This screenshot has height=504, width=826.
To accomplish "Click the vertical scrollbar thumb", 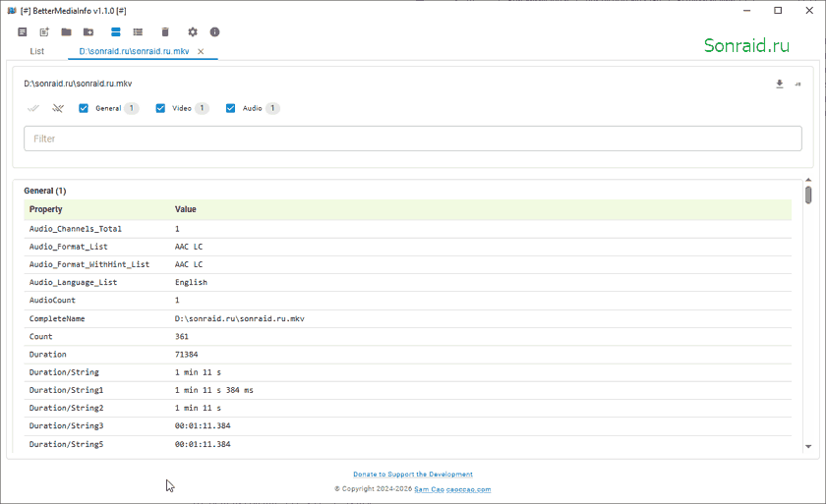I will 808,195.
